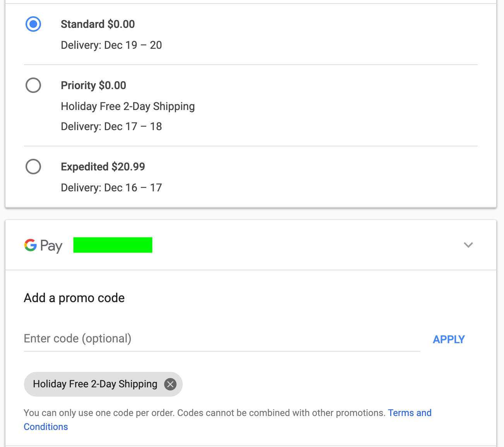504x447 pixels.
Task: Click the Conditions link text
Action: [46, 426]
